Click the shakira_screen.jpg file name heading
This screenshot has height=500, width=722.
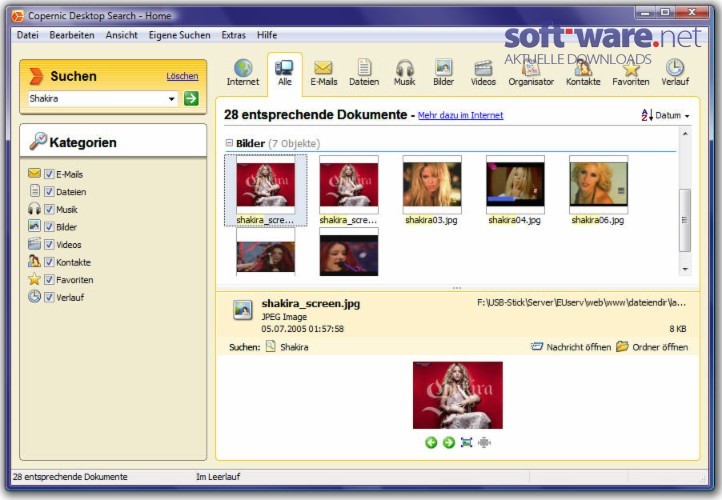point(311,303)
